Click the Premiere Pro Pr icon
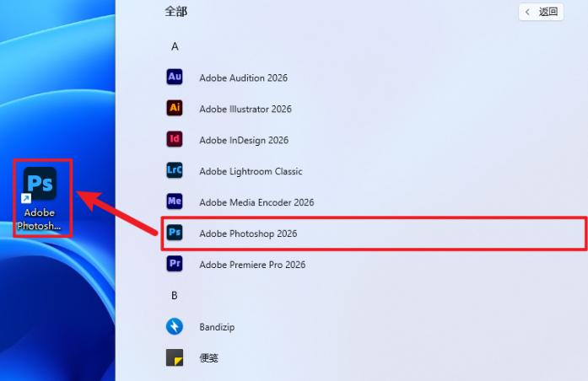This screenshot has width=588, height=381. click(175, 264)
